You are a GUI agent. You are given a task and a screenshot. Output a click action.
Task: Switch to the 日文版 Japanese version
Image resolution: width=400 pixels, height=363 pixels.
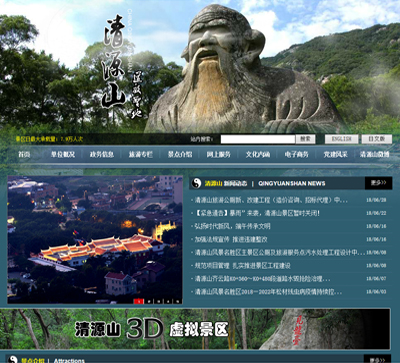click(x=377, y=139)
